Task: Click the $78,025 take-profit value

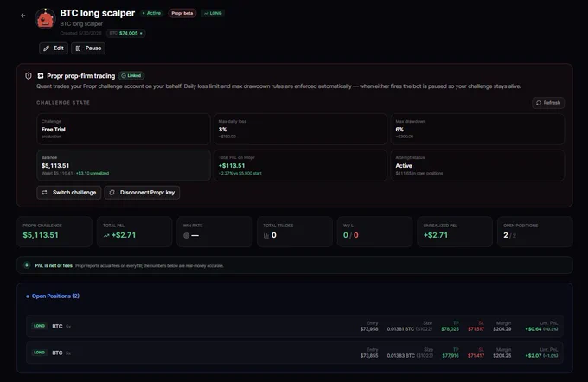Action: coord(450,329)
